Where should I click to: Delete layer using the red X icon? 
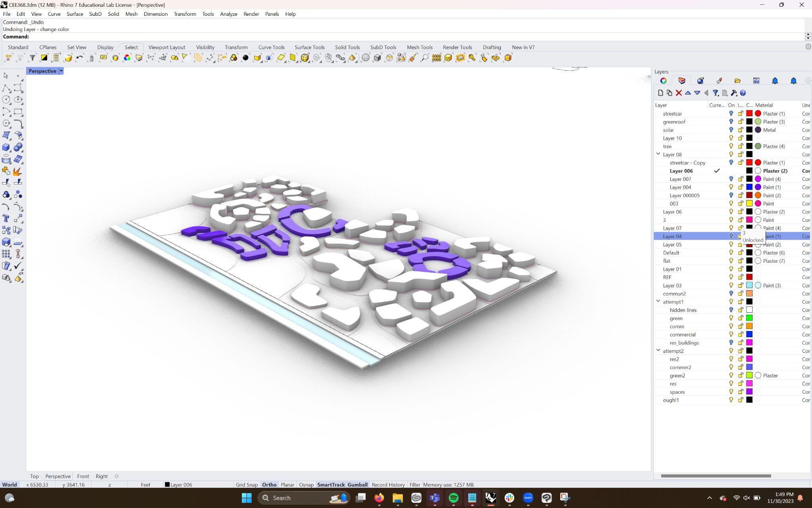click(x=679, y=93)
